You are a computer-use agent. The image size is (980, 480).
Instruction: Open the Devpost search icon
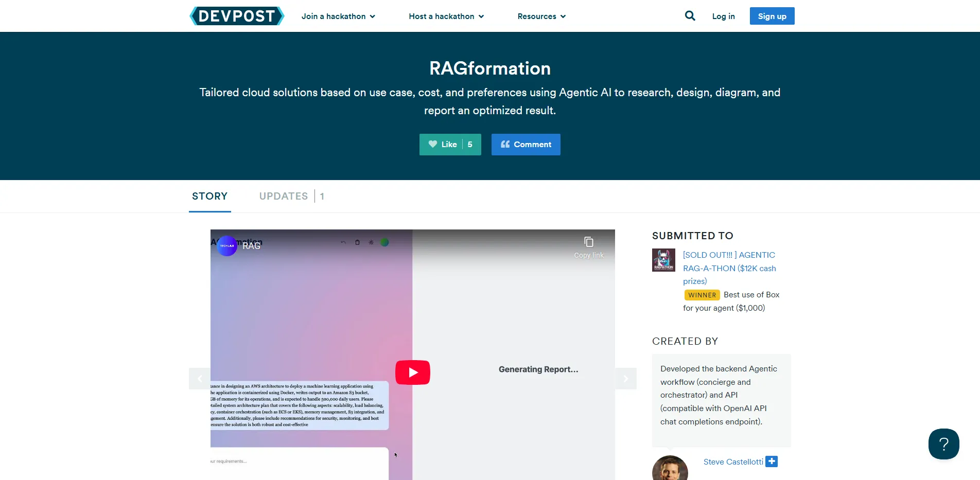(x=690, y=16)
